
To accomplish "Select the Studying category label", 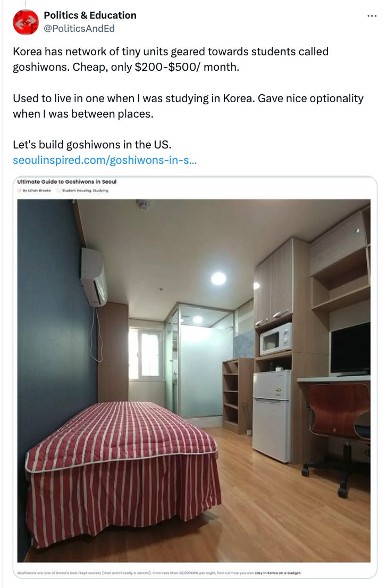I will pyautogui.click(x=100, y=191).
